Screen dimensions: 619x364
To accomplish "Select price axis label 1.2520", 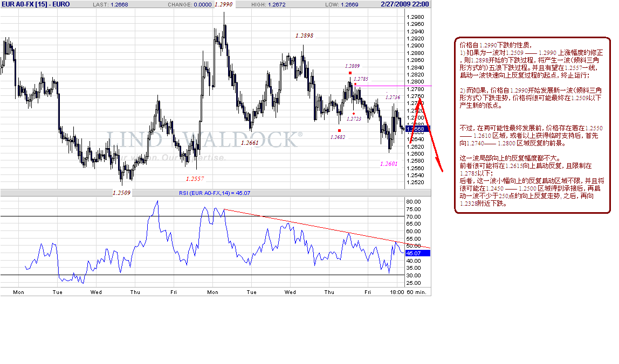I will 415,183.
